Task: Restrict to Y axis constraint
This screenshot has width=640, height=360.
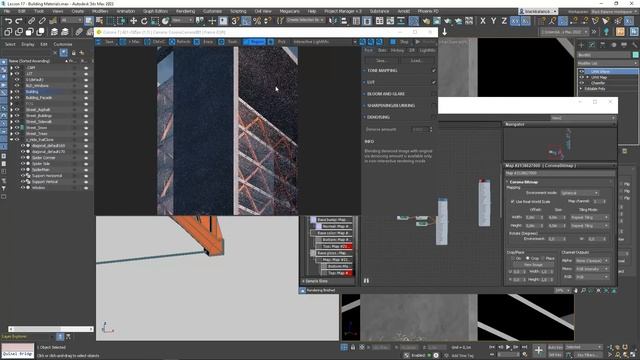Action: tap(493, 21)
